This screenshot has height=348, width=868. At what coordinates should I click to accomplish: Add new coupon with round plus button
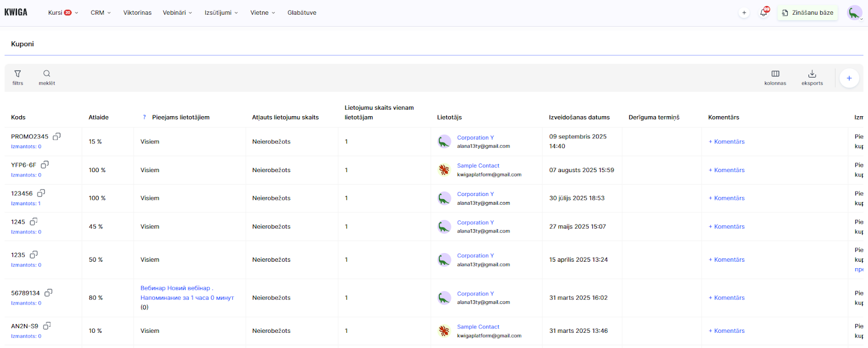click(x=849, y=78)
